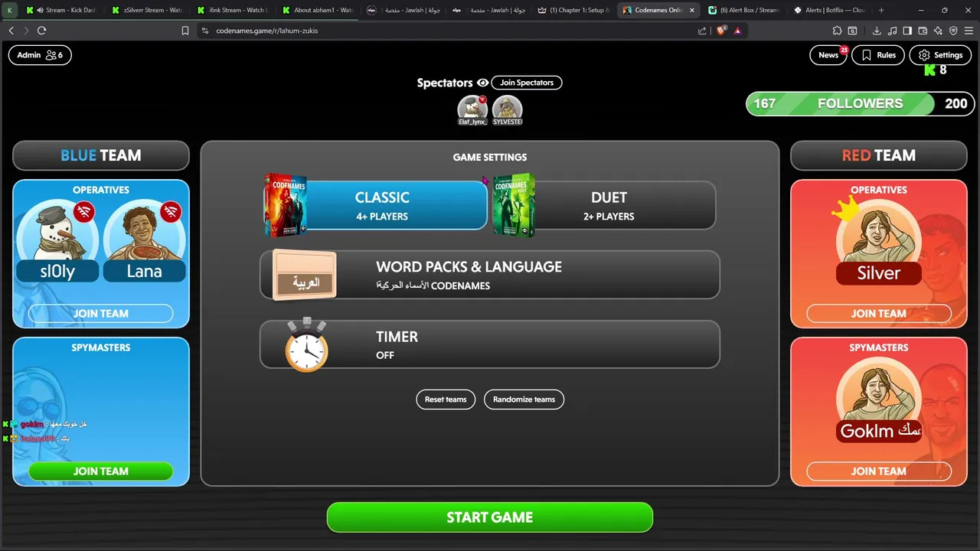The width and height of the screenshot is (980, 551).
Task: Join blue team as spymaster
Action: click(x=101, y=471)
